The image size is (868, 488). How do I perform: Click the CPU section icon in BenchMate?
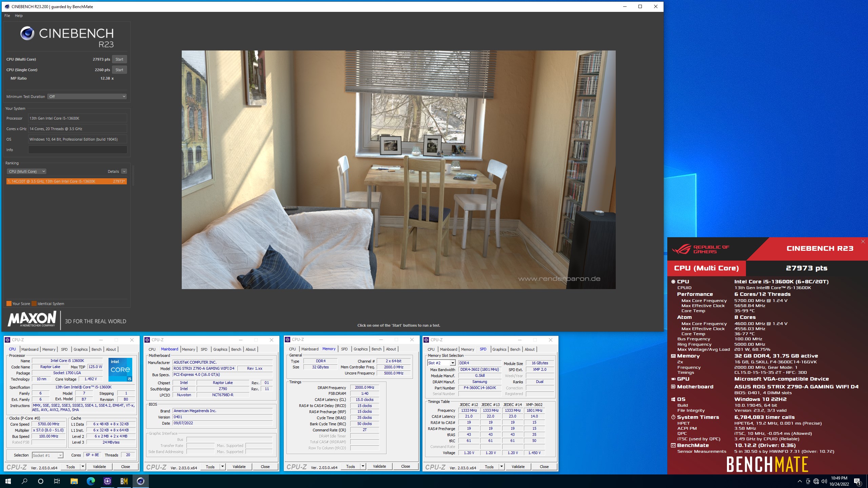click(x=673, y=281)
